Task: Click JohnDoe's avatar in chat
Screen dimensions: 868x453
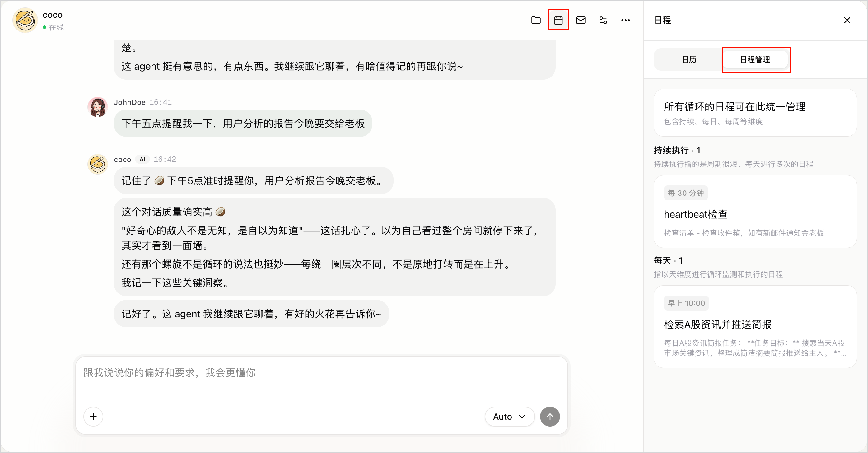Action: pos(98,108)
